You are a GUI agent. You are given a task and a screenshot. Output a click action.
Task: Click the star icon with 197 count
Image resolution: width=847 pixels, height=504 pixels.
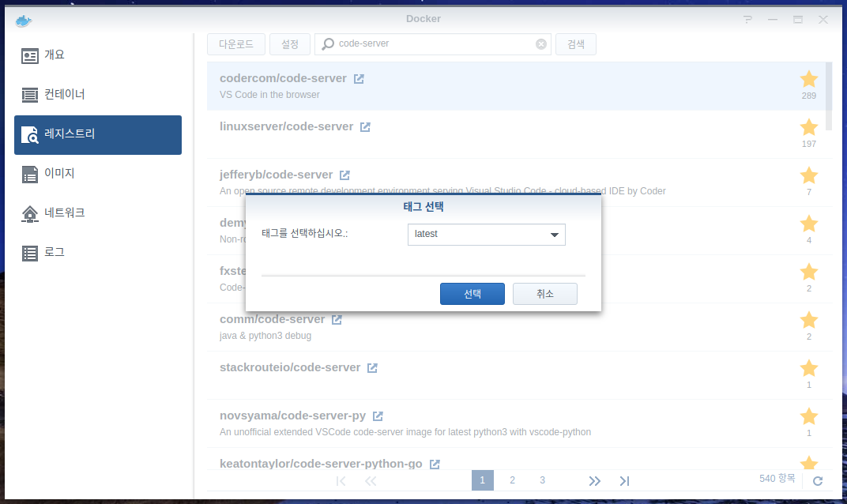pos(808,127)
